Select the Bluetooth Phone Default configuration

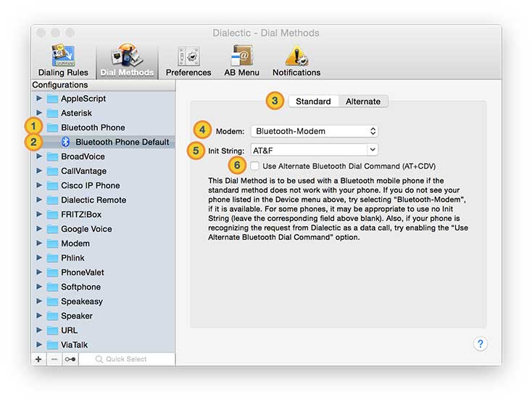(103, 142)
